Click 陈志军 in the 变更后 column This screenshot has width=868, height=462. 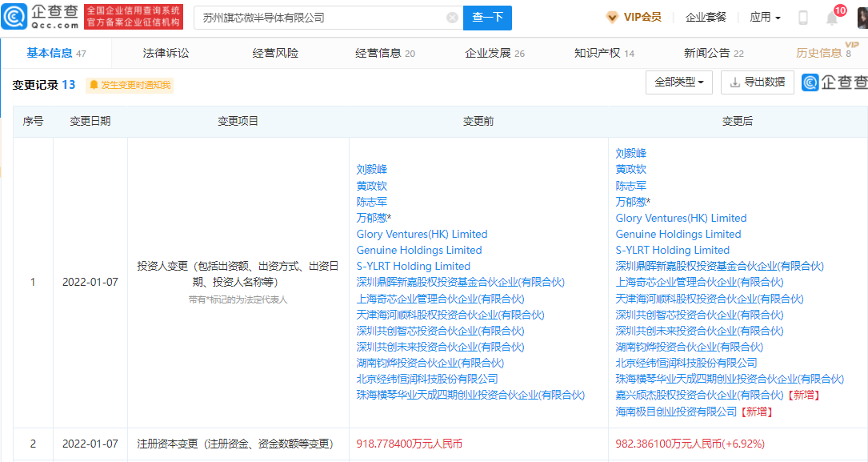tap(630, 186)
